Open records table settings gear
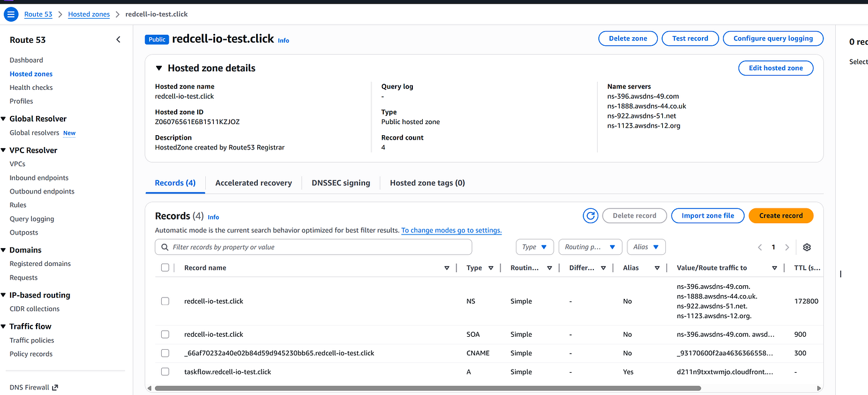This screenshot has width=868, height=395. pyautogui.click(x=807, y=247)
